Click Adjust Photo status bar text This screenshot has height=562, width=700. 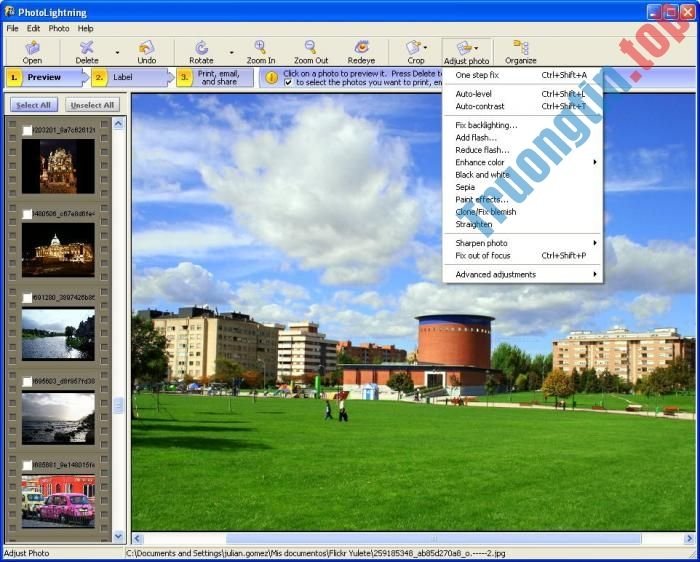pos(26,554)
